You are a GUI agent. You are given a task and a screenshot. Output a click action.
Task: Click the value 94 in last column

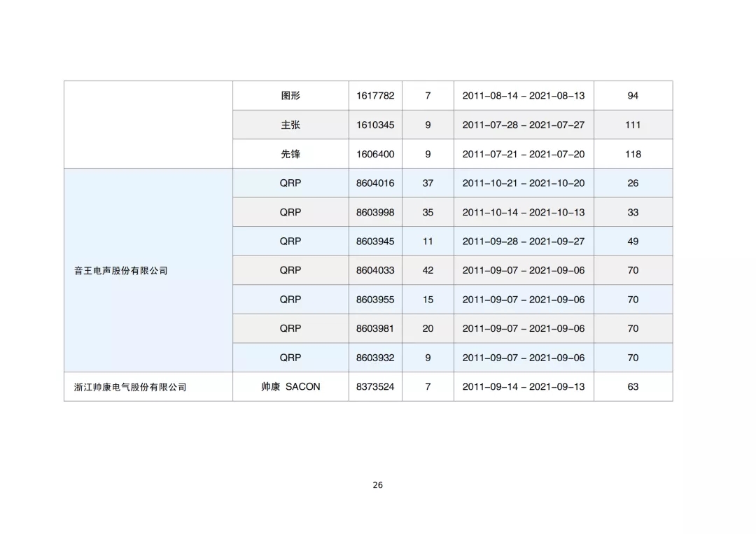[x=633, y=95]
